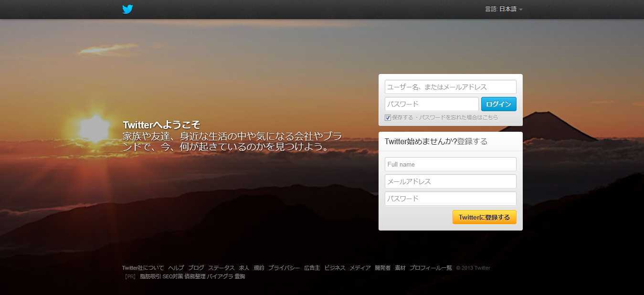Visit the プライバシー footer link
The image size is (644, 295).
pos(284,268)
